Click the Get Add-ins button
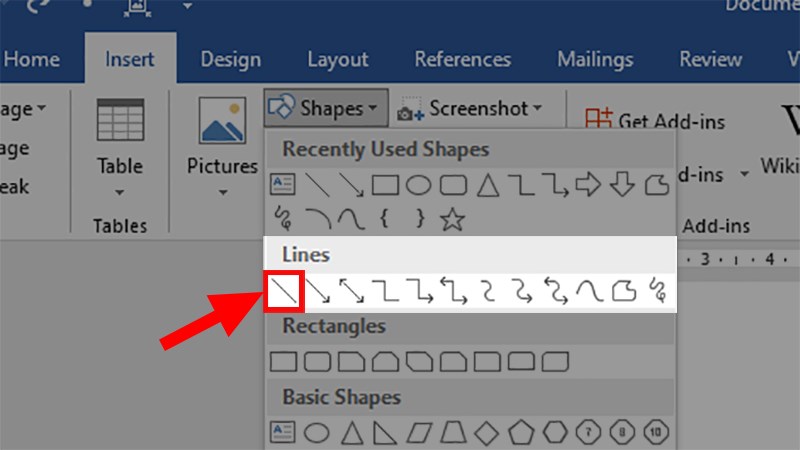The image size is (800, 450). [x=654, y=122]
